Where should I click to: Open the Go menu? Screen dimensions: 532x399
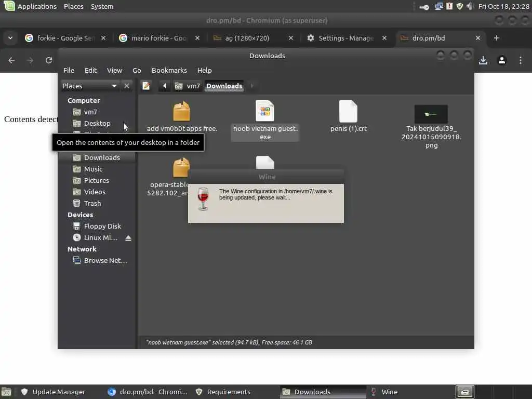[137, 70]
